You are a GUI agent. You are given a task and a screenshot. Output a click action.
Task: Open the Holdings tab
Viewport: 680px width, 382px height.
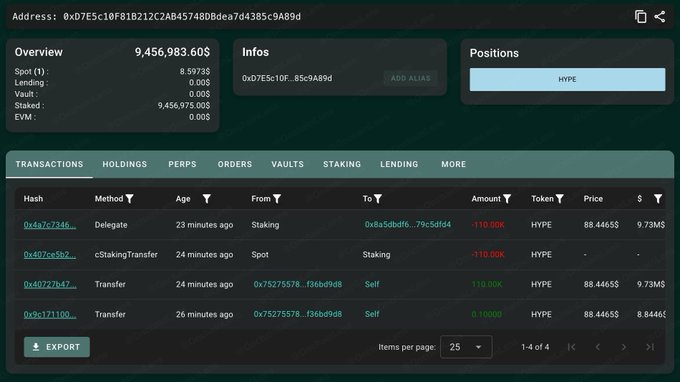[x=124, y=164]
